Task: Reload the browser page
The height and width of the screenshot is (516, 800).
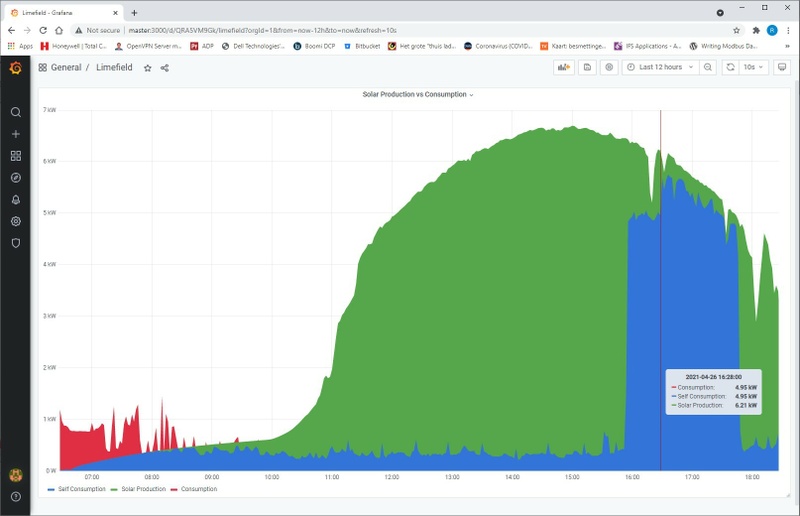Action: click(x=43, y=31)
